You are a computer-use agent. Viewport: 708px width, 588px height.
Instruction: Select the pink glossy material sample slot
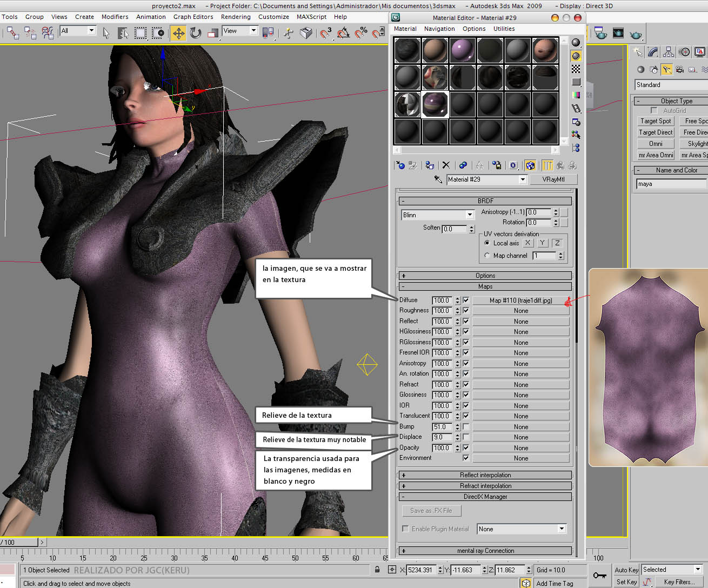462,50
